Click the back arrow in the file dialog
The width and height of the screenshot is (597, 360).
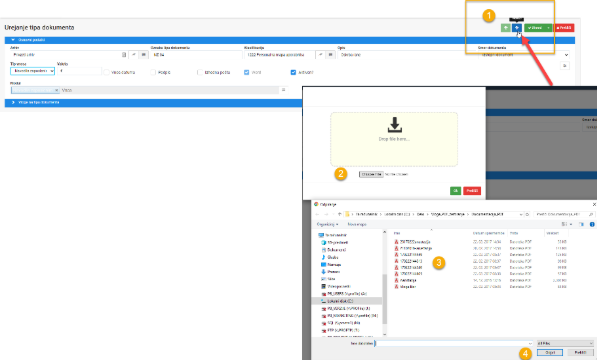317,214
